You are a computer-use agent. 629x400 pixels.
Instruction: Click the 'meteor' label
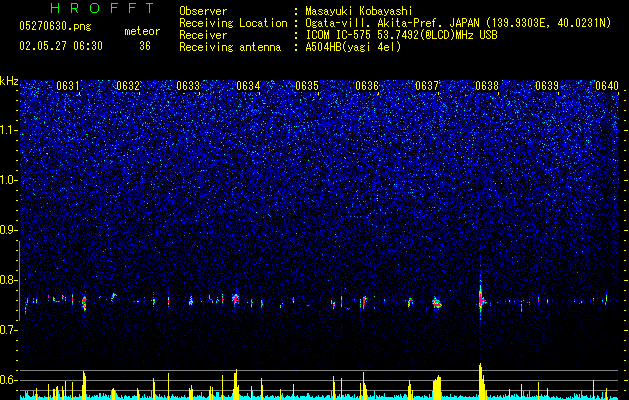tap(142, 31)
